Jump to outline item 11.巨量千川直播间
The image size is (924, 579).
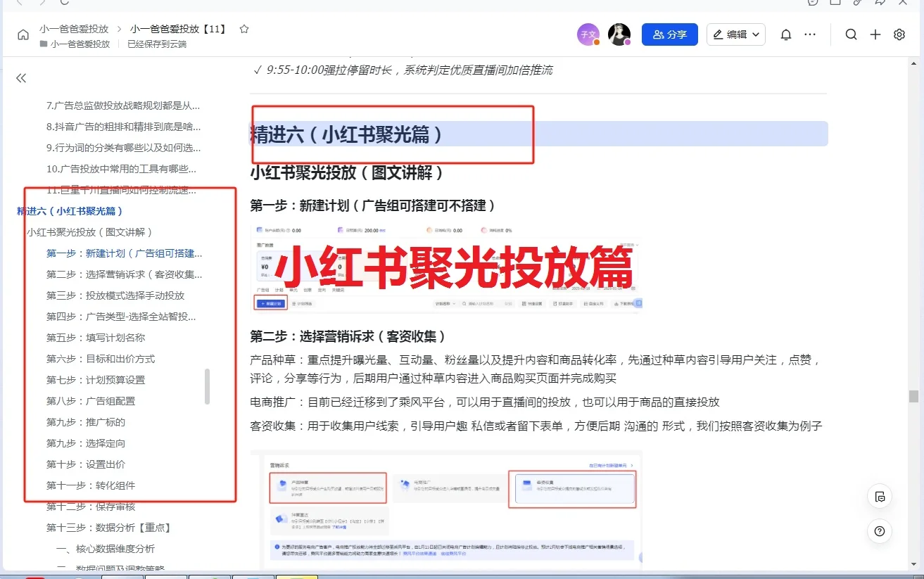122,190
